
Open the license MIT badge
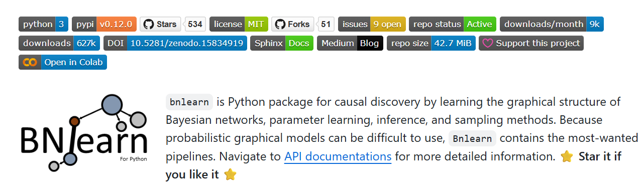coord(239,24)
